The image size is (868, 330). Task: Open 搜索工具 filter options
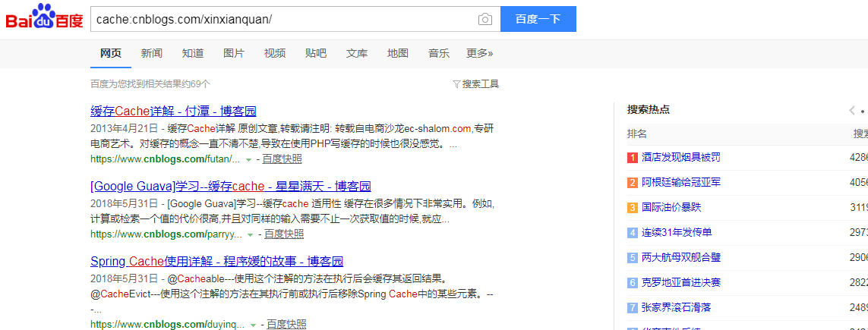tap(475, 84)
